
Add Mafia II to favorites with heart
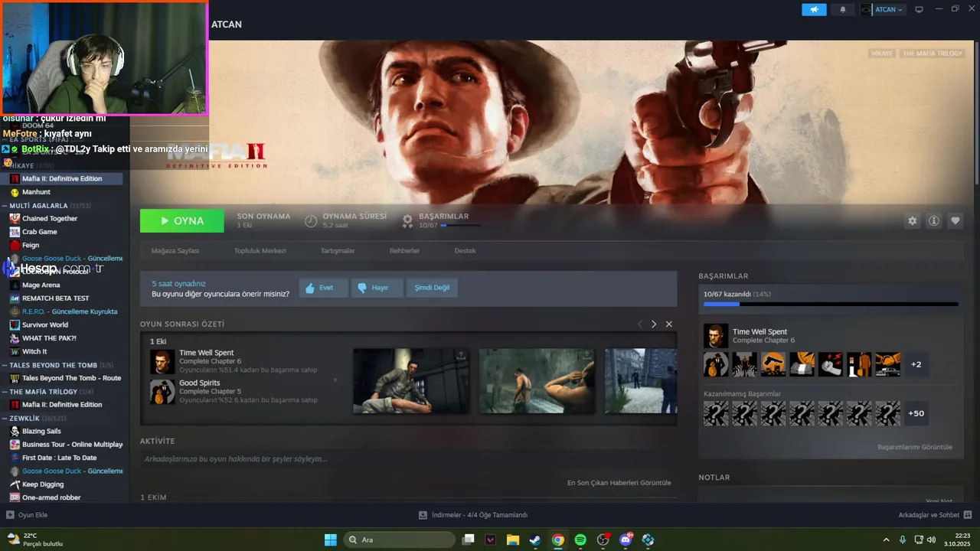[x=955, y=220]
